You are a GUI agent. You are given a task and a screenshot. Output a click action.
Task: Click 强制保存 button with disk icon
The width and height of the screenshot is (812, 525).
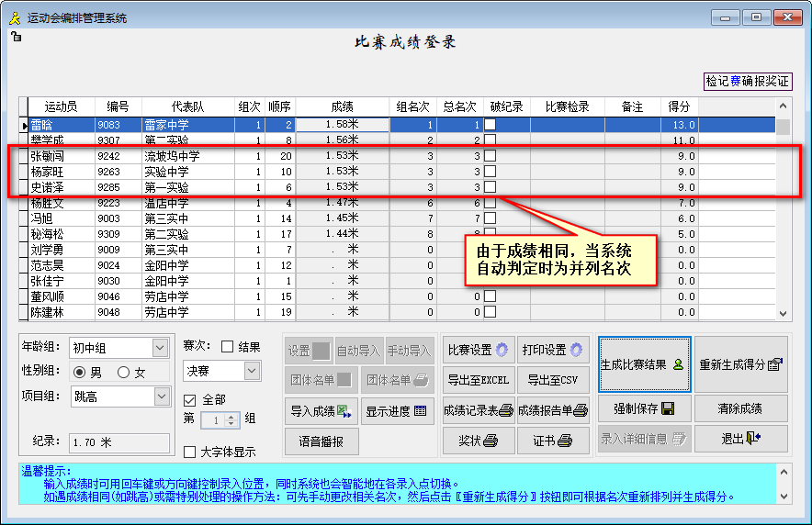[x=644, y=408]
